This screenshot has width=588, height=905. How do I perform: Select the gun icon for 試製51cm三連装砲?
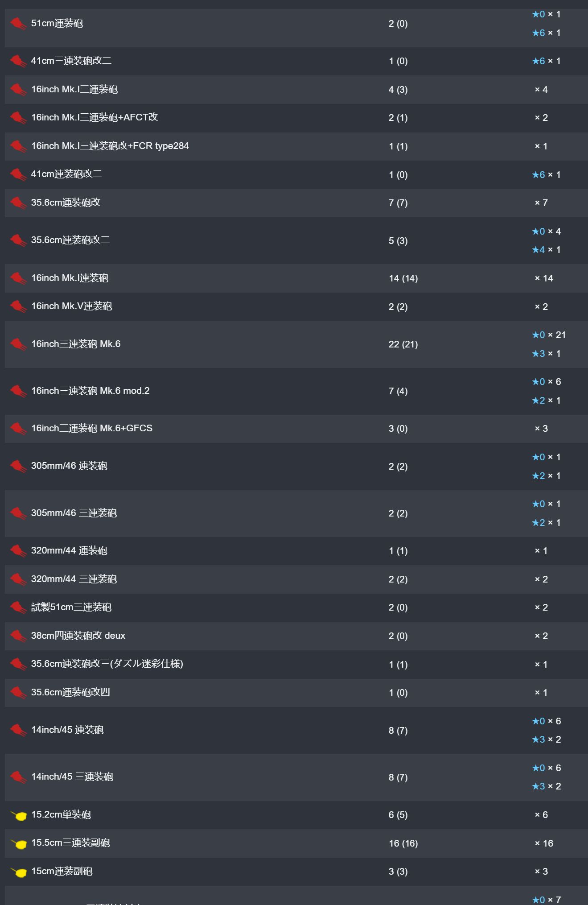18,607
